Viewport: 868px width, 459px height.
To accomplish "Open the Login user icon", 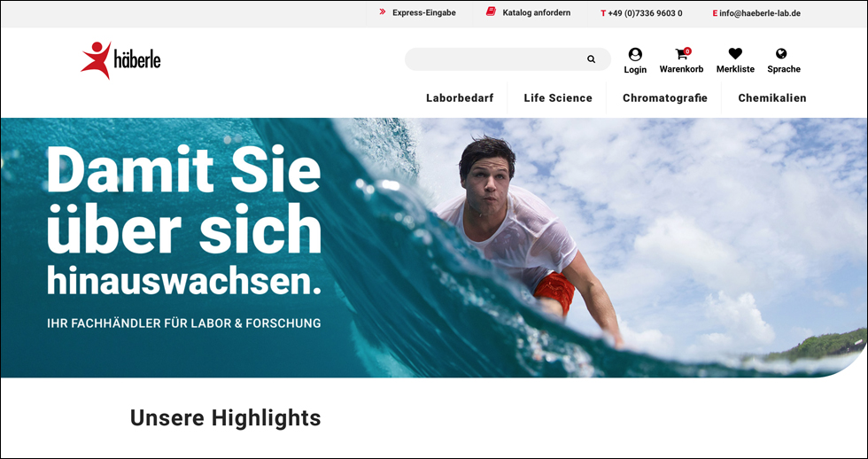I will (635, 54).
